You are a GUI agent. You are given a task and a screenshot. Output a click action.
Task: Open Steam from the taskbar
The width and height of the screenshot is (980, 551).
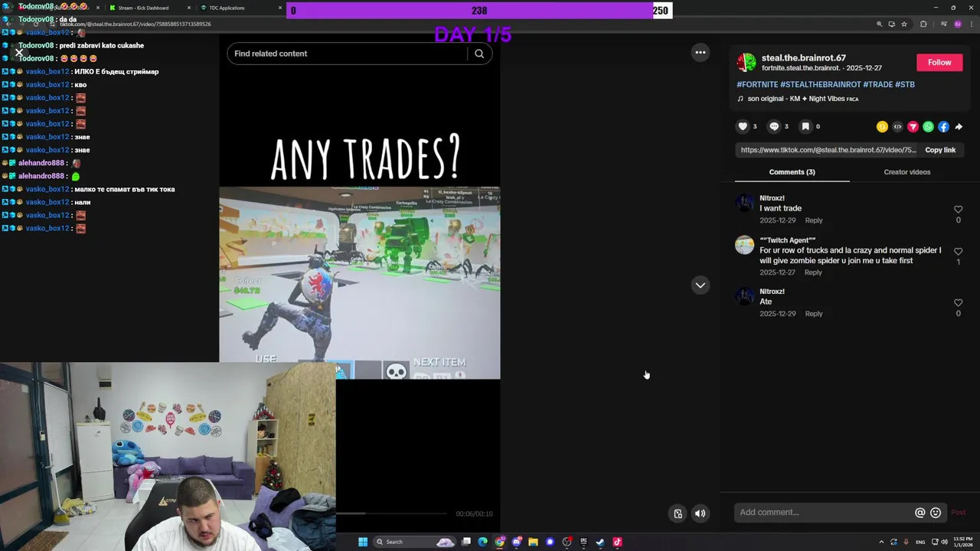tap(600, 542)
